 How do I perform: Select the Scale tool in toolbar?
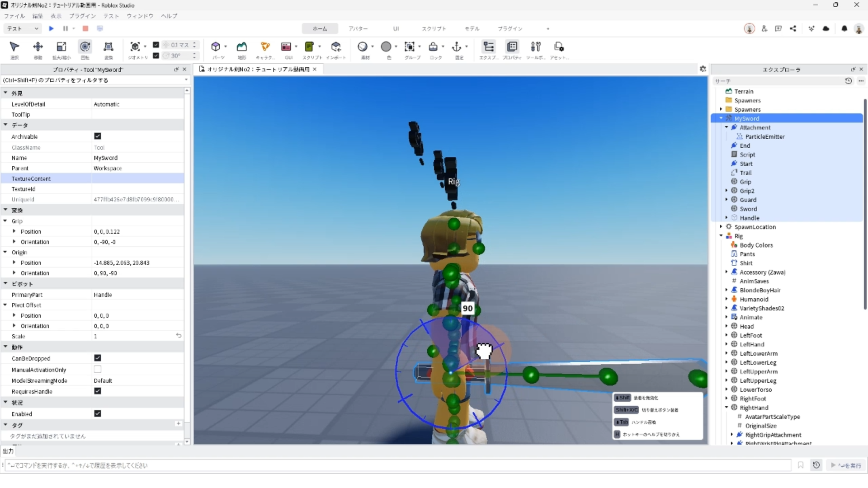tap(61, 47)
